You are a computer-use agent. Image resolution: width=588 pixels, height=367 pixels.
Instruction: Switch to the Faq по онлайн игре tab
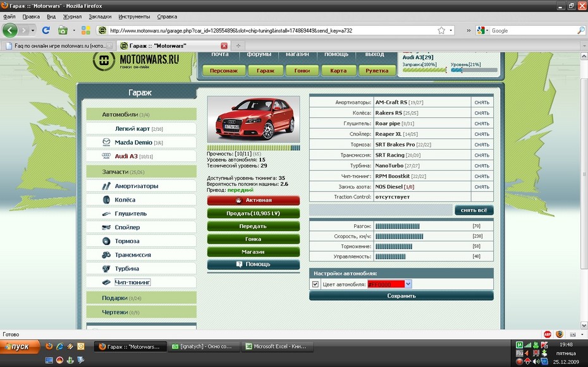[58, 45]
